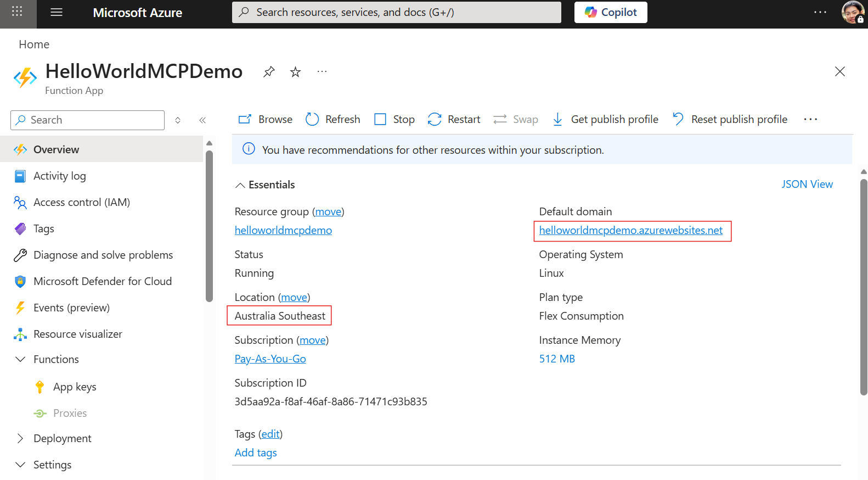Open helloworldmcpdemo.azurewebsites.net default domain

pos(631,231)
